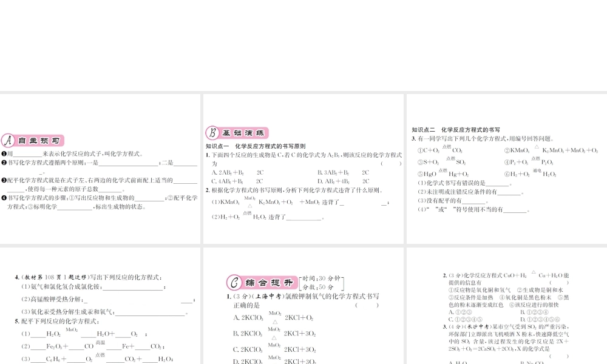Viewport: 607px width, 364px height.
Task: Click answer option D. AB₂+4B₂ 2C
Action: [344, 181]
